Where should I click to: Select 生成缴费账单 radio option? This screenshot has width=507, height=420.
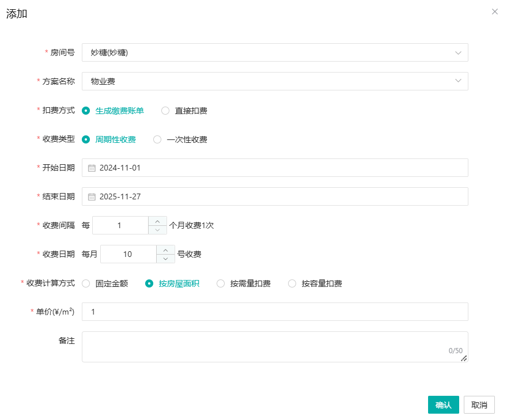click(86, 111)
